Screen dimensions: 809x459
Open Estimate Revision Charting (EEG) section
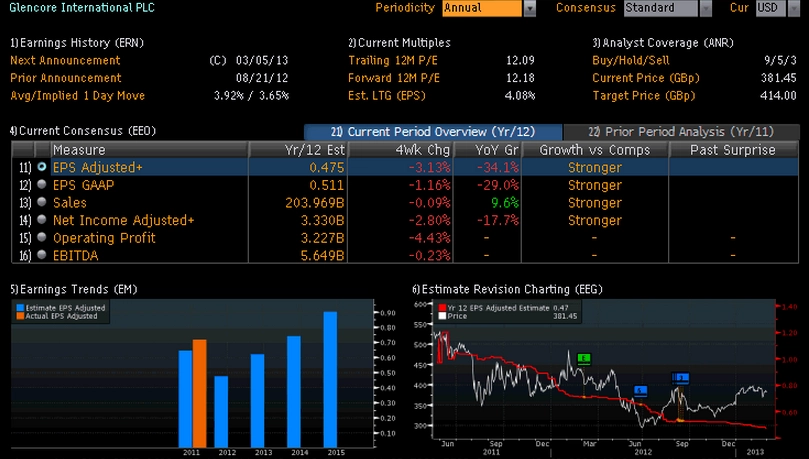pyautogui.click(x=507, y=289)
